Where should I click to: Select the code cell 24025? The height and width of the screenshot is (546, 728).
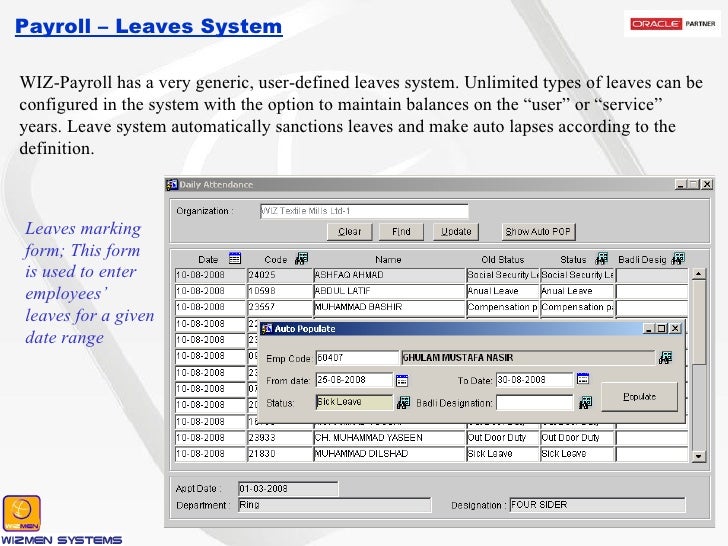click(x=280, y=275)
